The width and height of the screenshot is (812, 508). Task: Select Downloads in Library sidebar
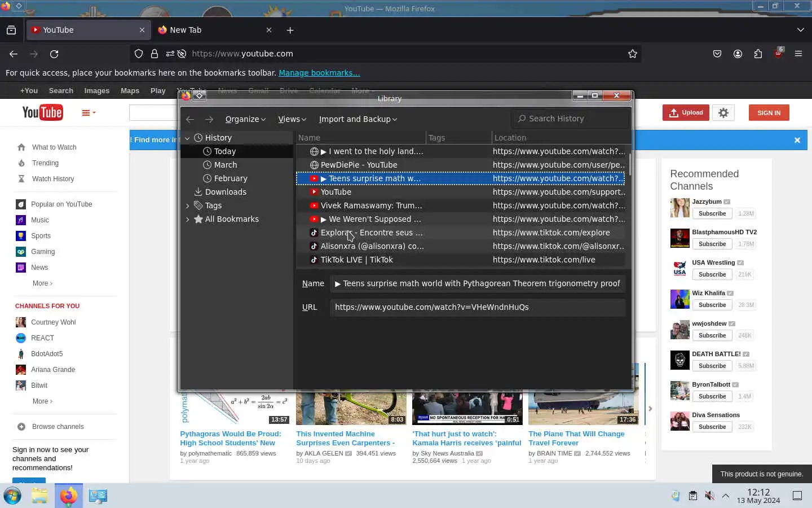click(237, 192)
